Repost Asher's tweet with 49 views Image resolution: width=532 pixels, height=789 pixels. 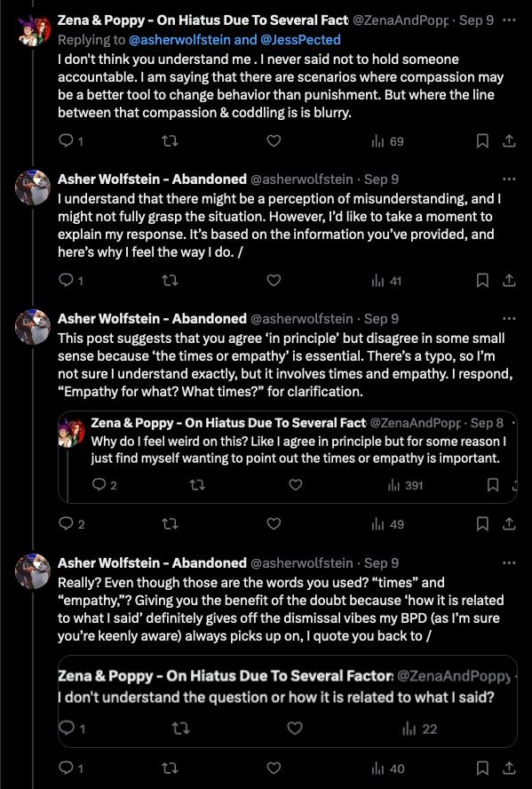tap(171, 524)
